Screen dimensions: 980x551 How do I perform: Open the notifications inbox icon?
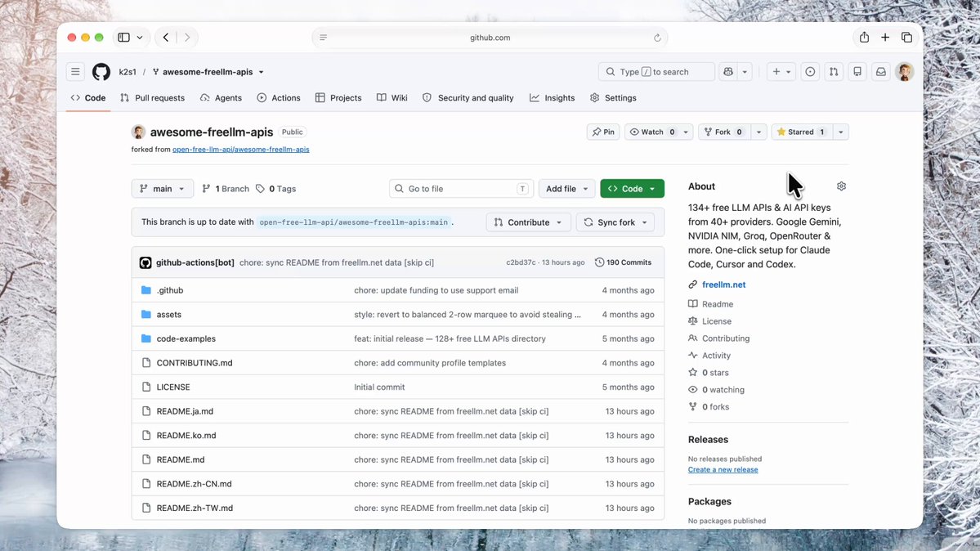880,72
